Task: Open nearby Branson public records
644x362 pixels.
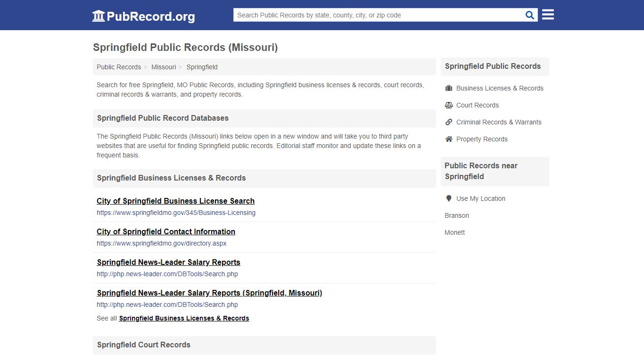Action: [457, 215]
